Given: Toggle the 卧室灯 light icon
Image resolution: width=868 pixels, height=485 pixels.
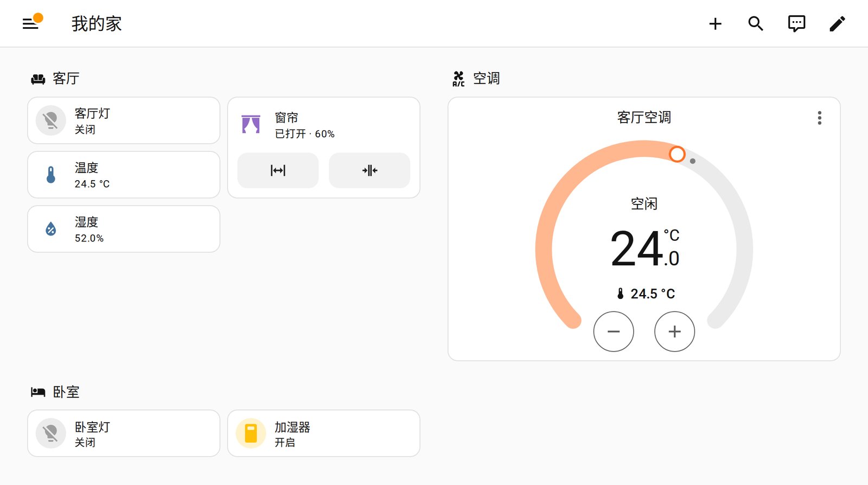Looking at the screenshot, I should pyautogui.click(x=51, y=433).
